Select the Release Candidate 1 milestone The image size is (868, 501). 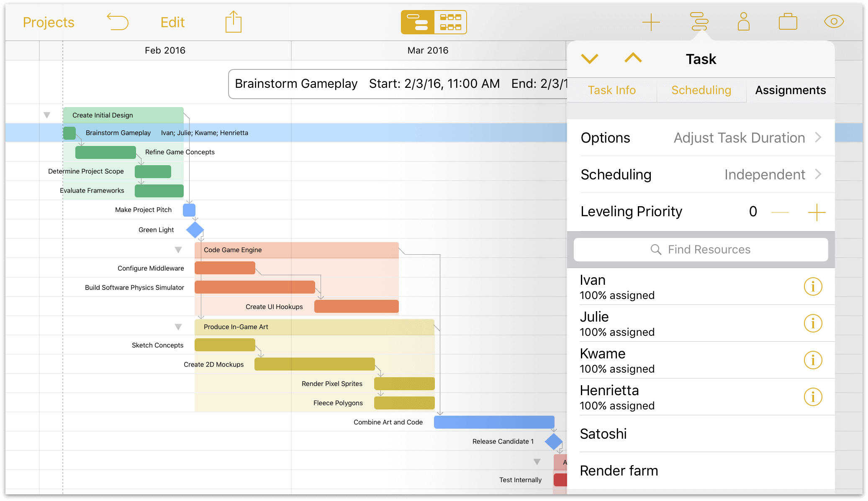[x=553, y=441]
